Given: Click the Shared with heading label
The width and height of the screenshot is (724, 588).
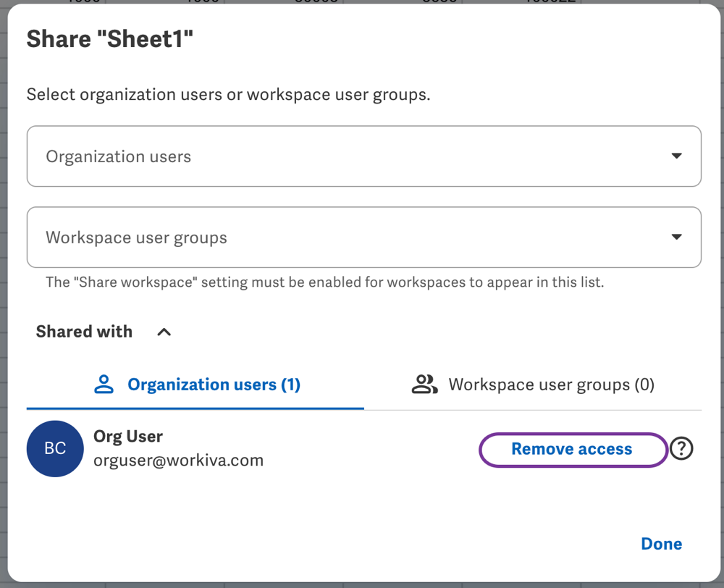Looking at the screenshot, I should pyautogui.click(x=84, y=332).
